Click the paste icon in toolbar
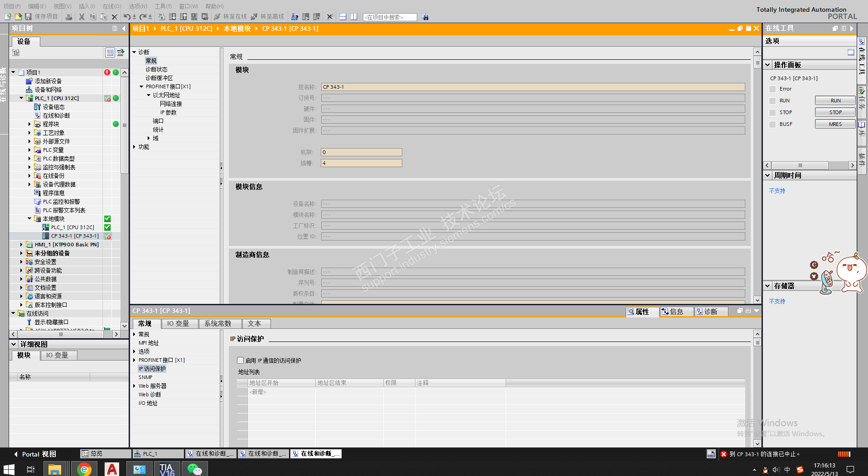The width and height of the screenshot is (868, 476). (103, 17)
